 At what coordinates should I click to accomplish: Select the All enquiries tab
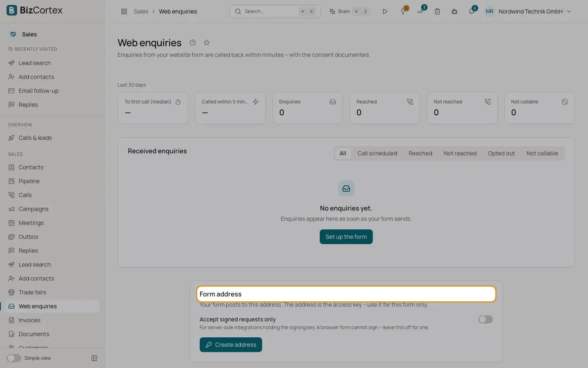coord(343,153)
